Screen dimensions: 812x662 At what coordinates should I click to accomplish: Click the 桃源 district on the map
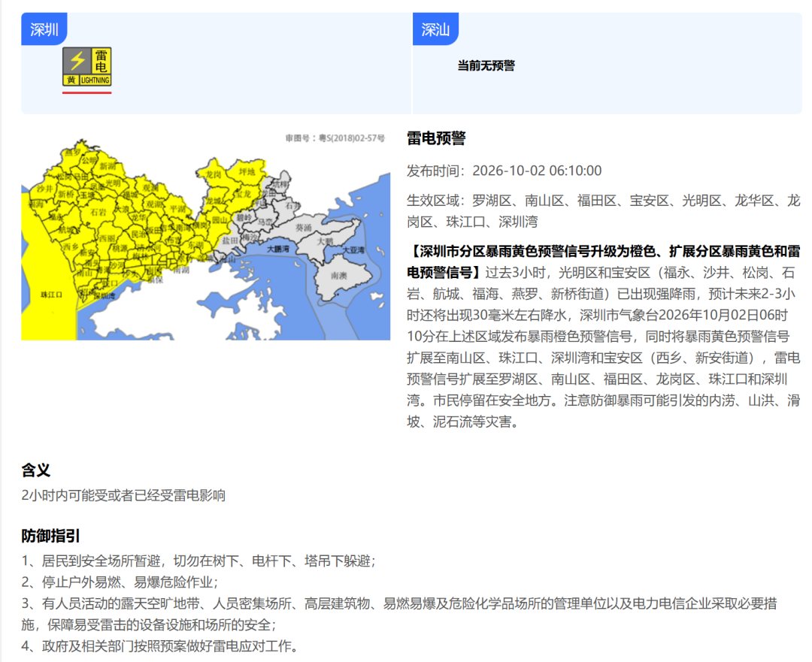[120, 249]
